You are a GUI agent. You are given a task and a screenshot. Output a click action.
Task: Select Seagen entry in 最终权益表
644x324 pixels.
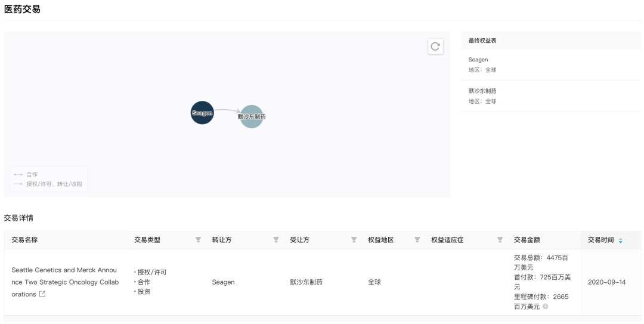tap(551, 64)
